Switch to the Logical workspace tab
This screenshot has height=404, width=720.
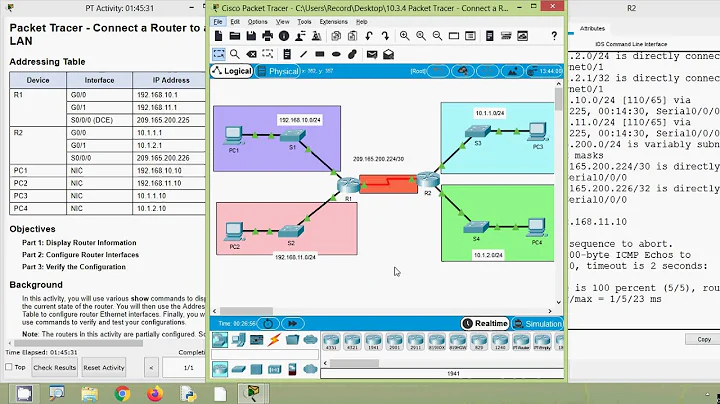(x=232, y=71)
